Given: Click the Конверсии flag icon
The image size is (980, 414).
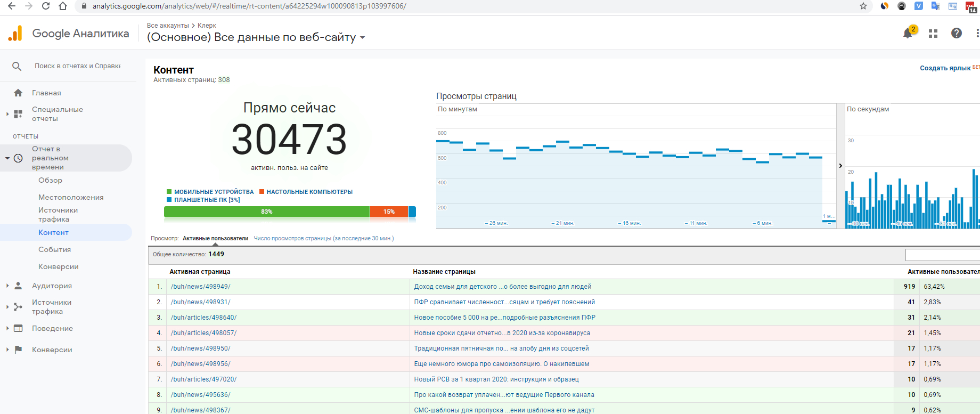Looking at the screenshot, I should [18, 350].
